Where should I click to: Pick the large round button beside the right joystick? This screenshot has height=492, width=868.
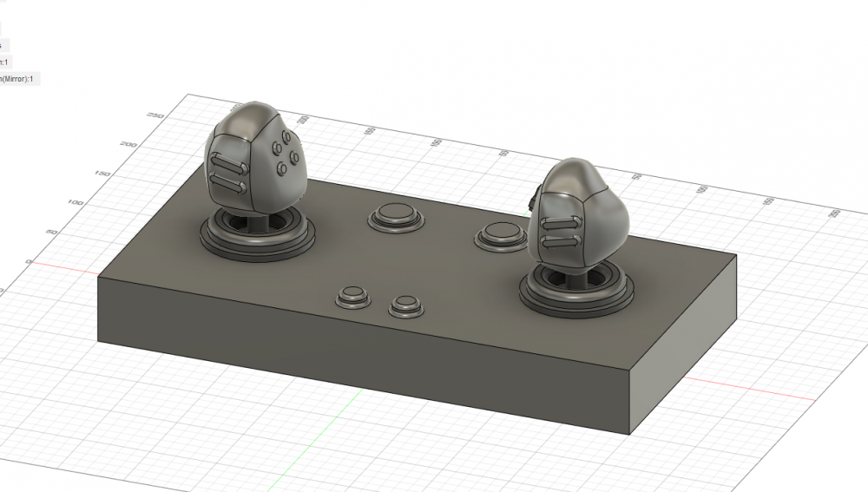(x=501, y=237)
